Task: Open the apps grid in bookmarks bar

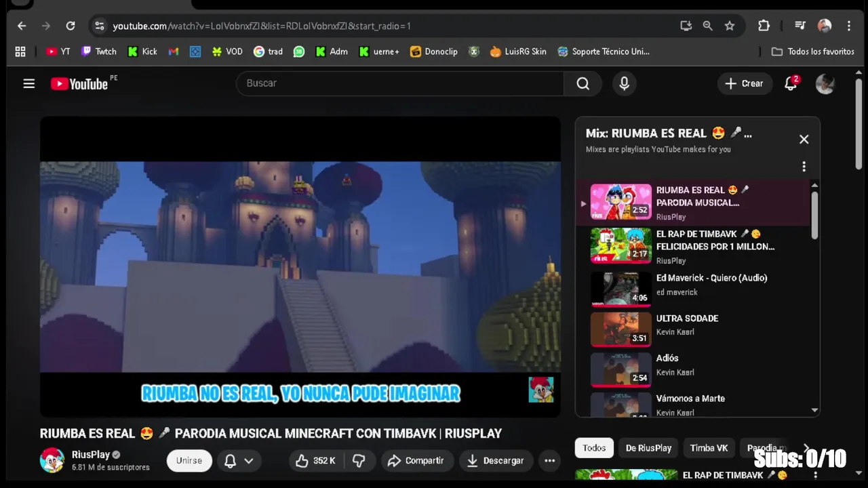Action: (20, 52)
